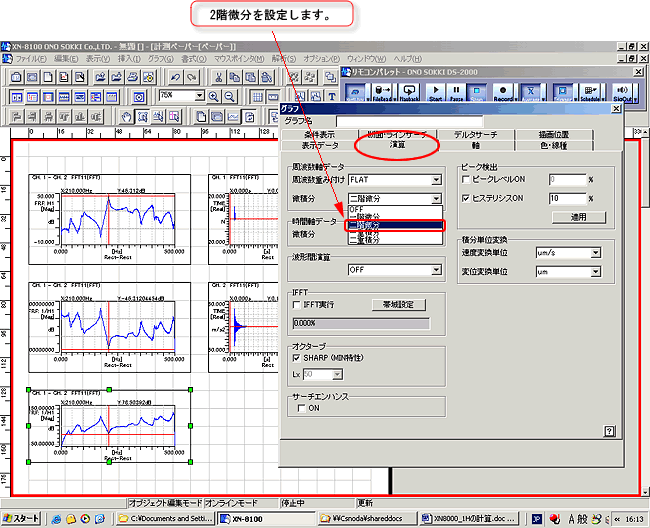Click the 適用 apply button

pyautogui.click(x=579, y=217)
